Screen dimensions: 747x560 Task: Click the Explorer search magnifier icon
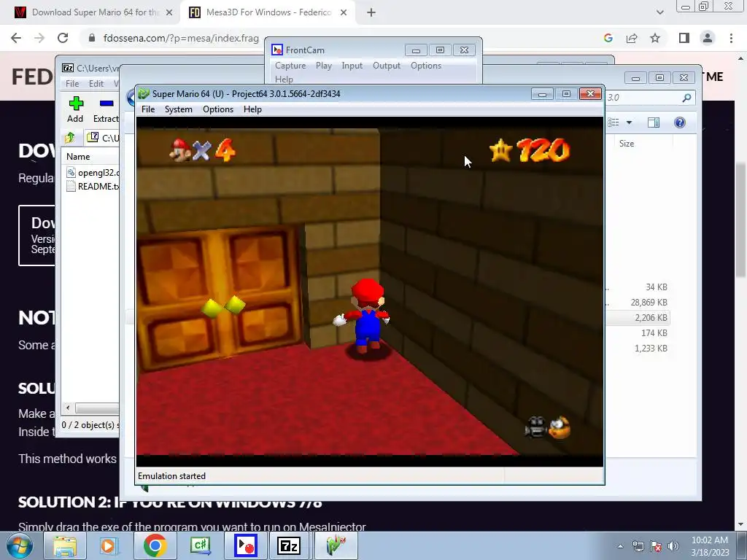click(686, 98)
